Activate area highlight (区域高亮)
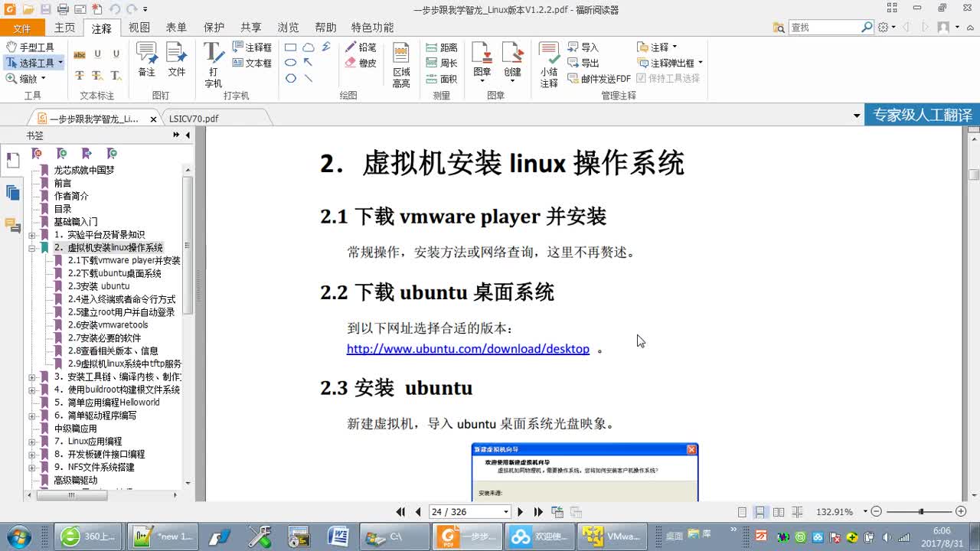The height and width of the screenshot is (551, 980). point(401,65)
